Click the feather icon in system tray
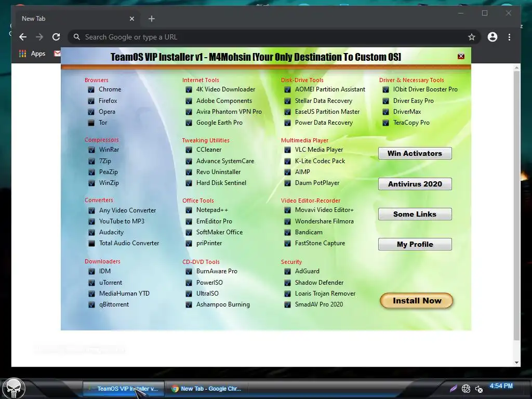532x399 pixels. (453, 389)
